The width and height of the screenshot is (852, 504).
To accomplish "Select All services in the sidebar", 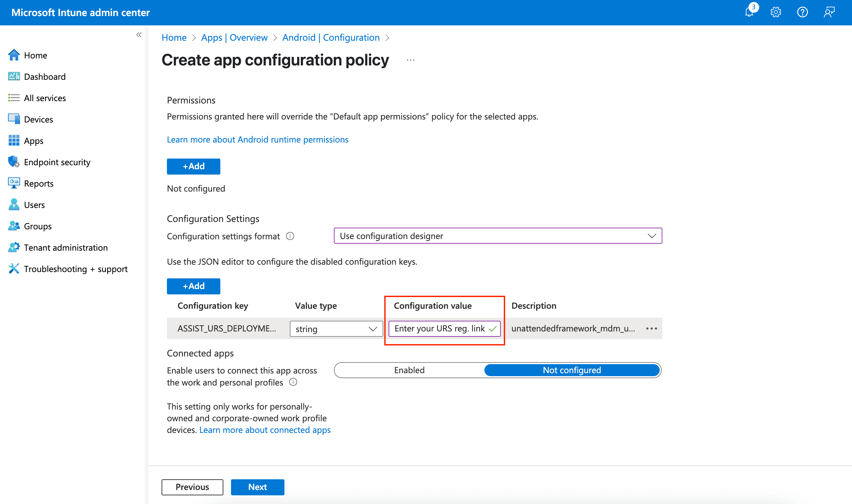I will coord(45,98).
